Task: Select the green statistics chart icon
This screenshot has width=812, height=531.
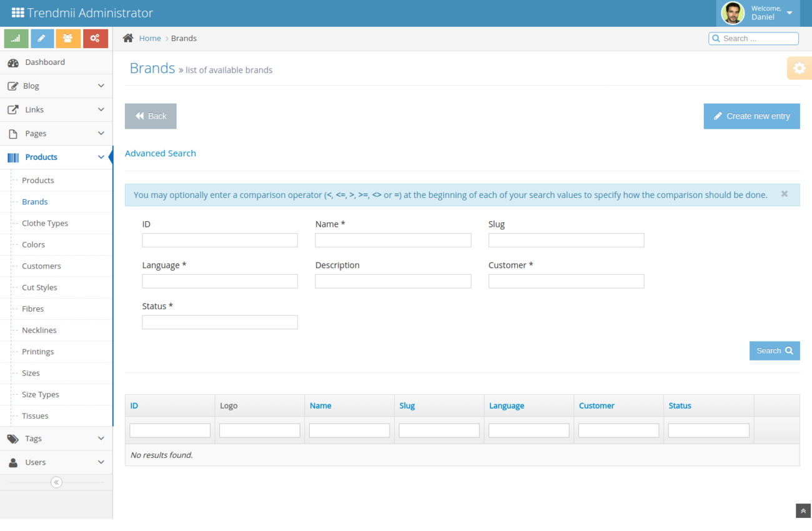Action: [16, 38]
